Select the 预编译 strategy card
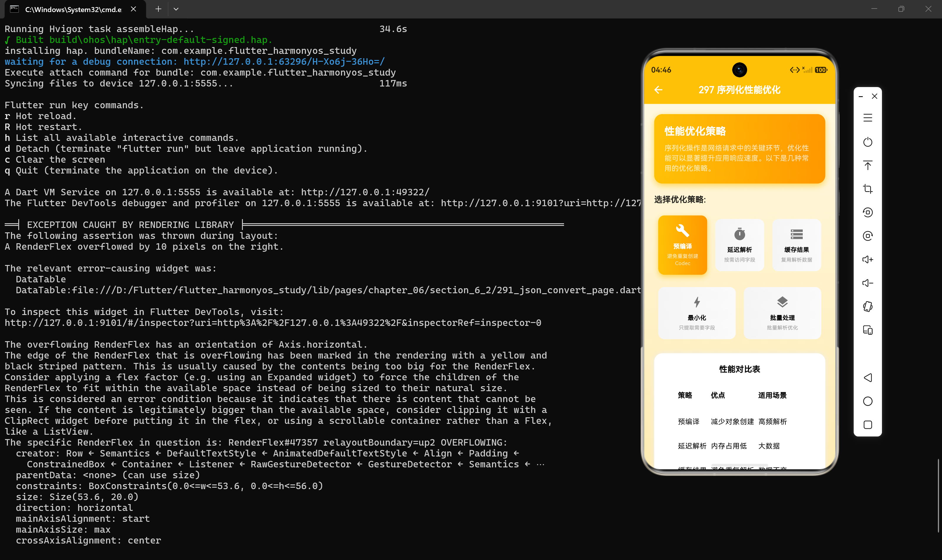 pyautogui.click(x=683, y=245)
